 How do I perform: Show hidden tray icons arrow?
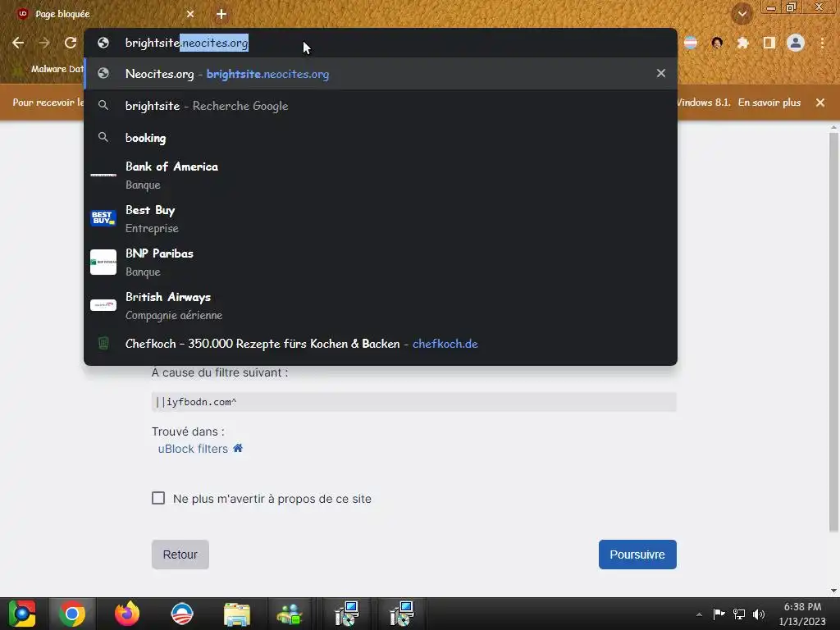click(699, 614)
